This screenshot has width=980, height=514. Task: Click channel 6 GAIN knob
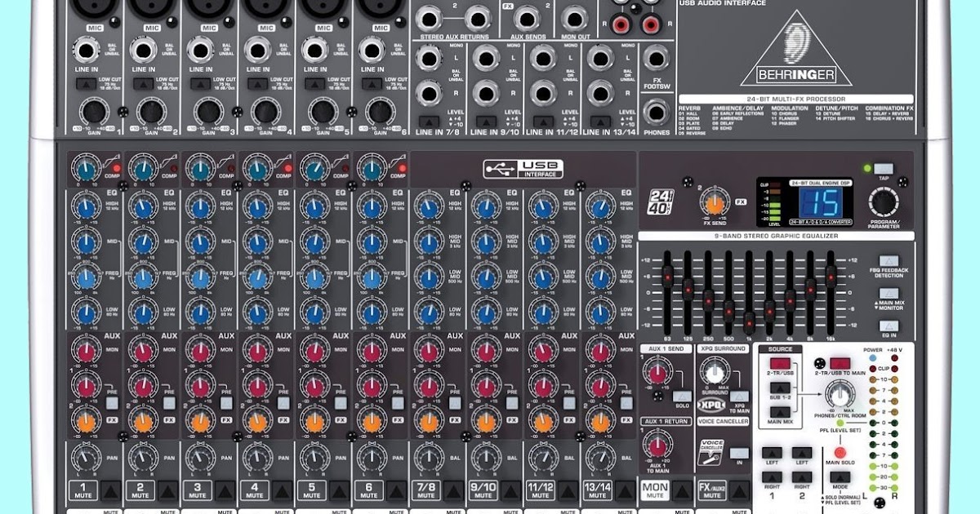(x=379, y=112)
